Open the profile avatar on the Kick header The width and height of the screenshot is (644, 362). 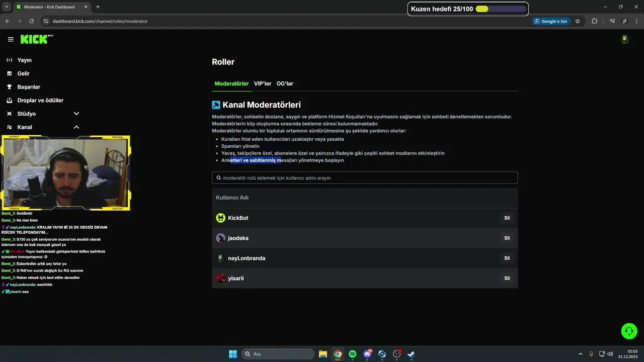point(625,39)
